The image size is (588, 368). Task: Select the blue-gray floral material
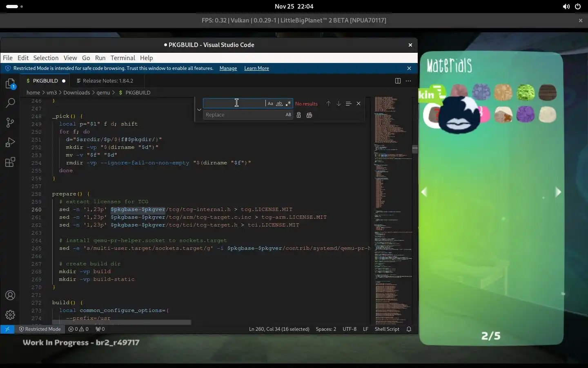coord(481,92)
